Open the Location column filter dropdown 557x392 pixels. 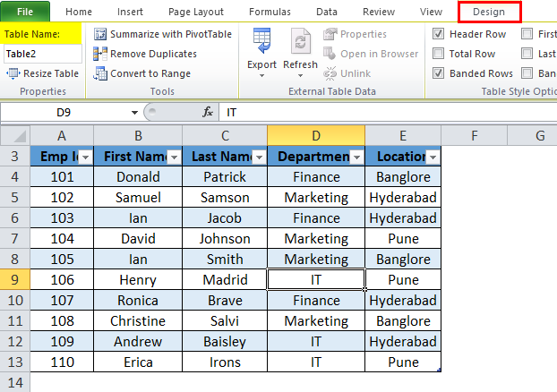(433, 158)
